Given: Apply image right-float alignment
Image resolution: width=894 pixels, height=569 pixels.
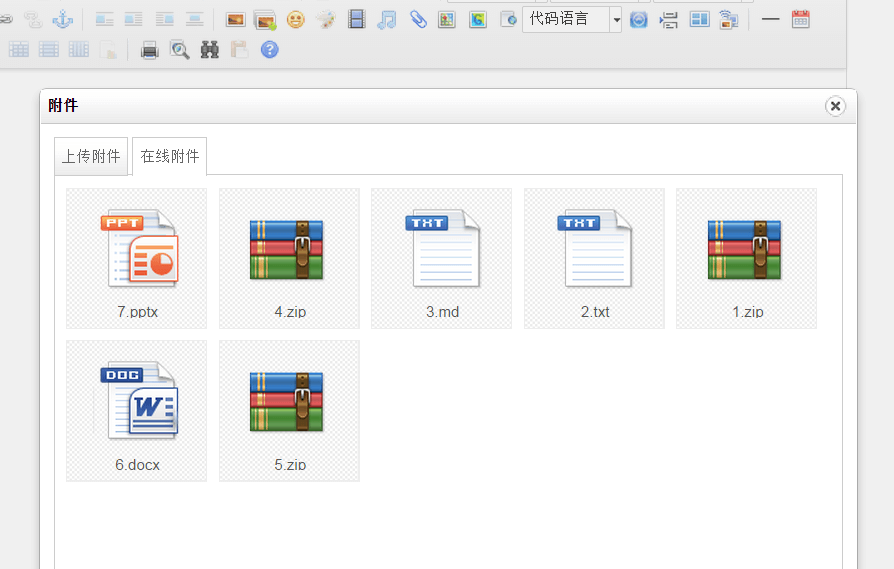Looking at the screenshot, I should click(x=164, y=20).
